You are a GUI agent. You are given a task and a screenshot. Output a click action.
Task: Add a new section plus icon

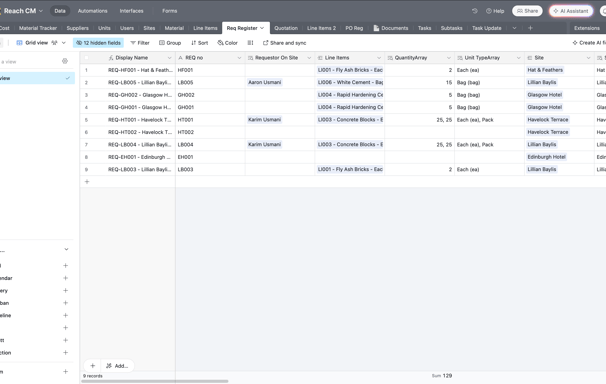(x=65, y=353)
